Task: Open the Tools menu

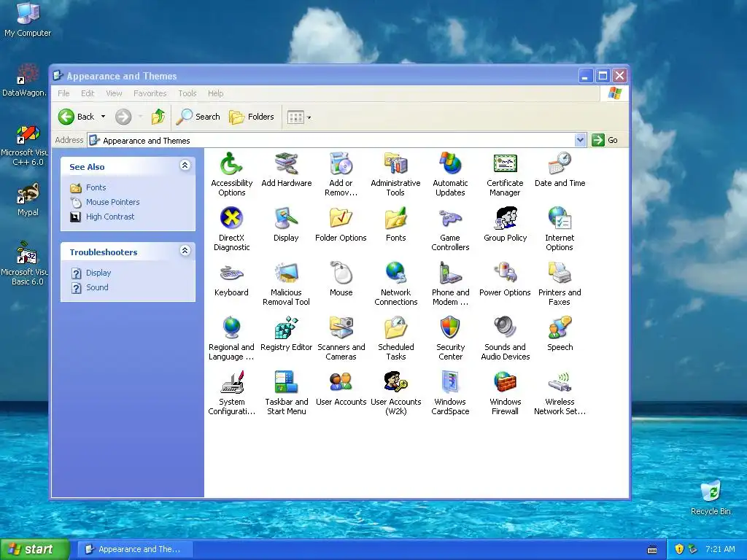Action: coord(187,93)
